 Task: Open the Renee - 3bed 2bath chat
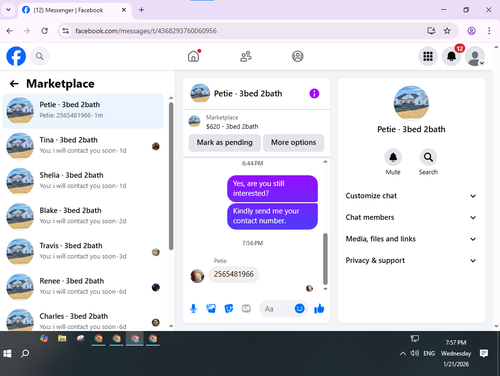(x=83, y=287)
